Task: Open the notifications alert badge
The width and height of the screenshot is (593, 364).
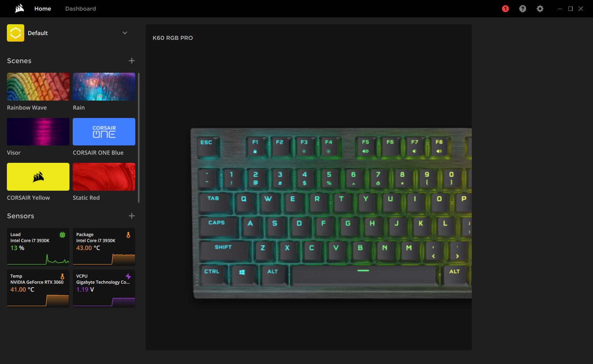Action: (505, 9)
